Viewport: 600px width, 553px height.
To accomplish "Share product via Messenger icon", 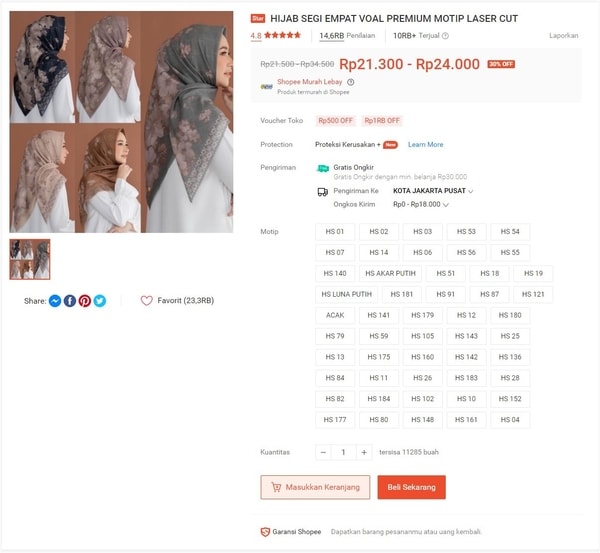I will pos(55,301).
